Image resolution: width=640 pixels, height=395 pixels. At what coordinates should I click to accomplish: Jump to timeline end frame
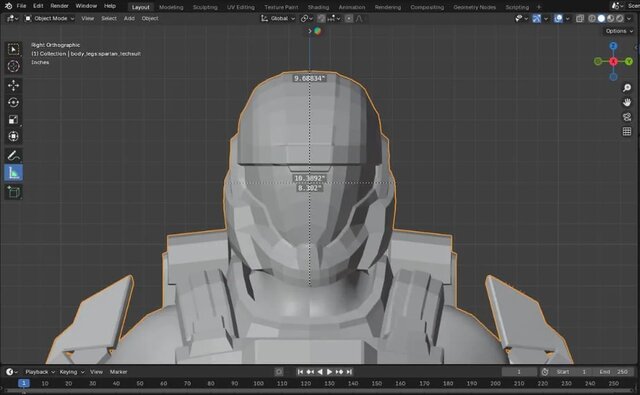coord(349,372)
